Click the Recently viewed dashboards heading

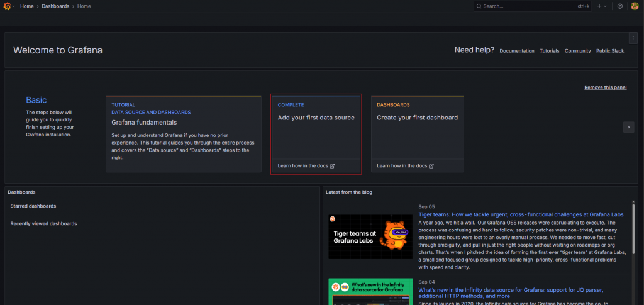[43, 224]
